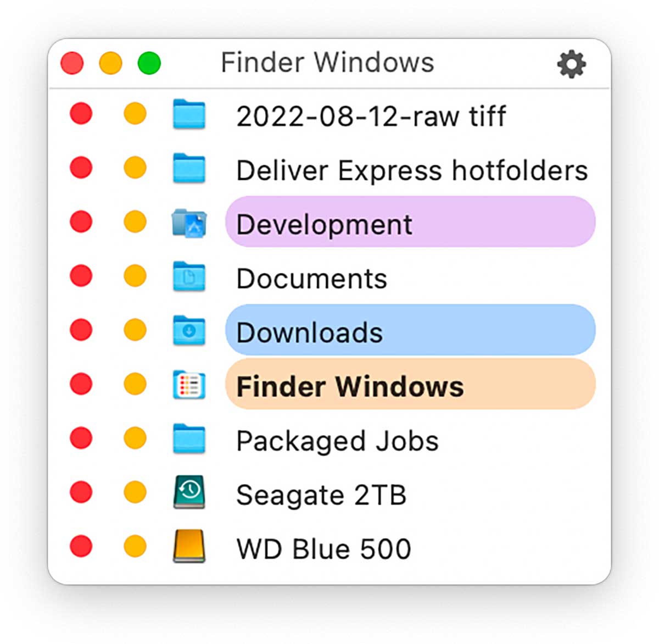Image resolution: width=659 pixels, height=644 pixels.
Task: Select the Downloads window entry
Action: click(410, 330)
